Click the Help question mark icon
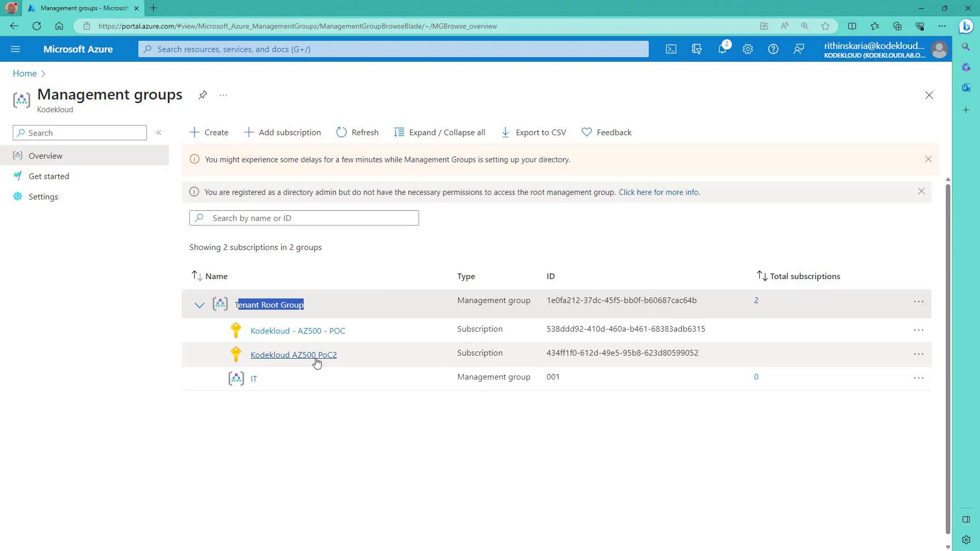Screen dimensions: 980x551 773,49
